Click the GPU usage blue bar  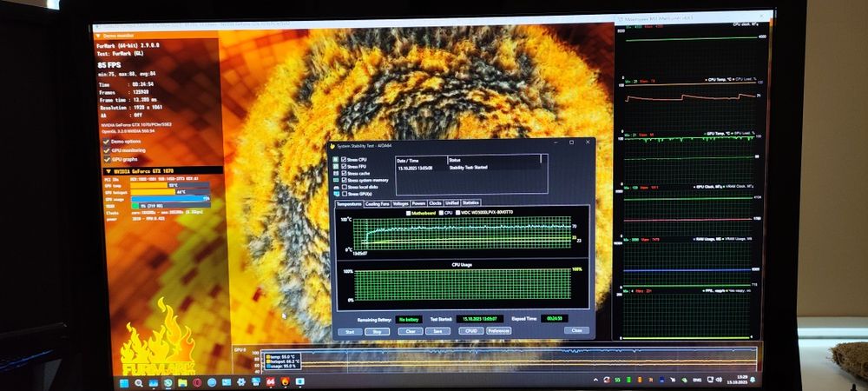pyautogui.click(x=170, y=199)
